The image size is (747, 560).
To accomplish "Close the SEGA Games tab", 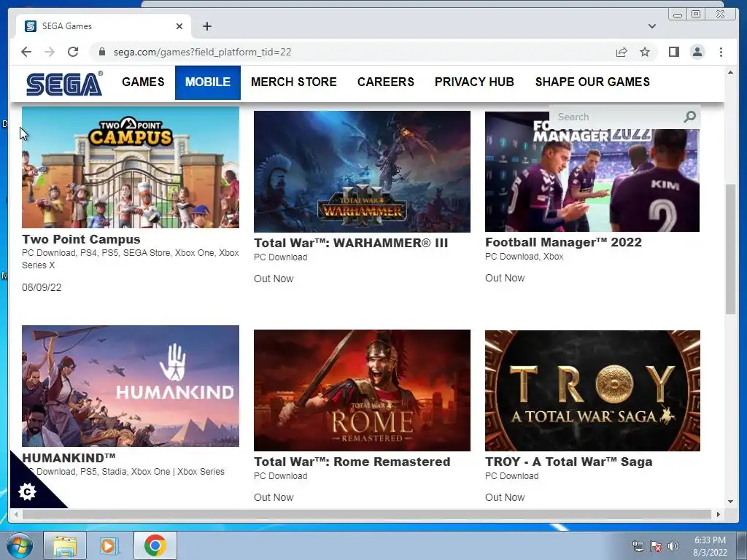I will (179, 26).
